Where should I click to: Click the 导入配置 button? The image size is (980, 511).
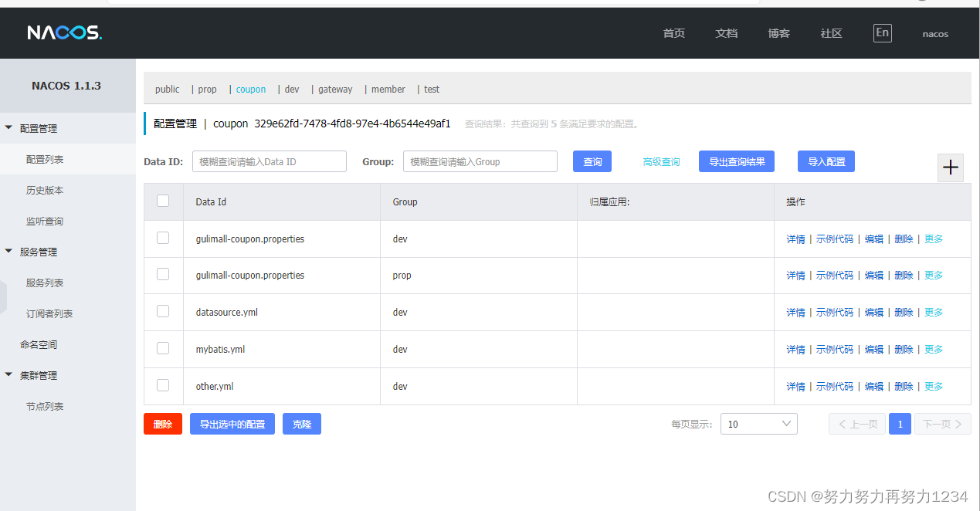tap(826, 161)
